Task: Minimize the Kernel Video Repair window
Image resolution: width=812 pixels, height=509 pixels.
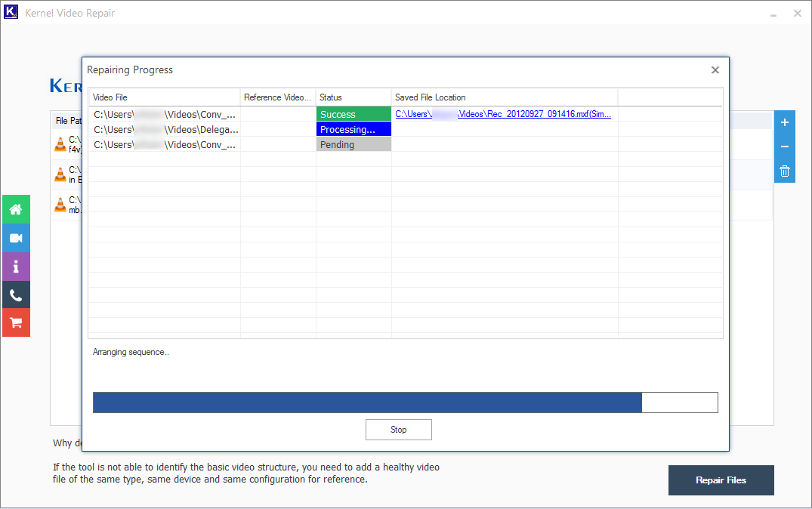Action: 773,14
